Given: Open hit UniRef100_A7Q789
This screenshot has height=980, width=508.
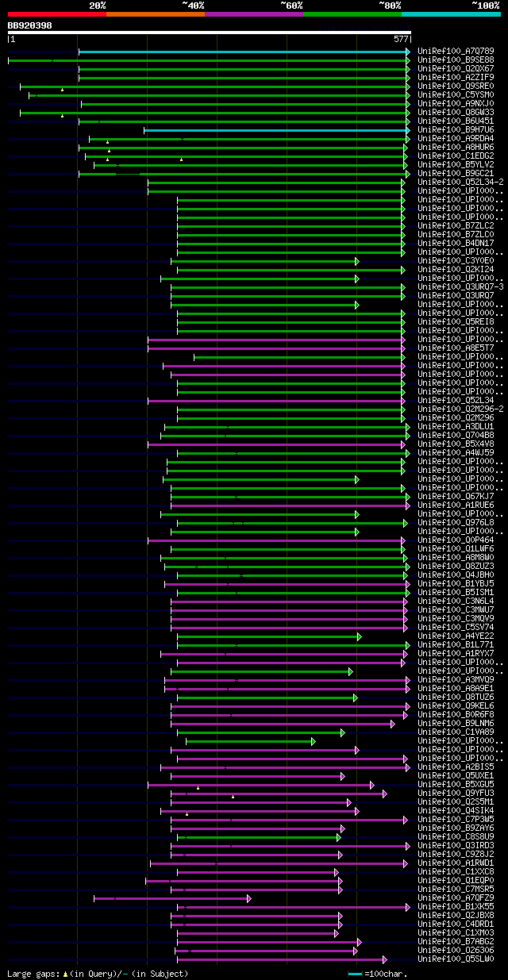Looking at the screenshot, I should coord(456,52).
